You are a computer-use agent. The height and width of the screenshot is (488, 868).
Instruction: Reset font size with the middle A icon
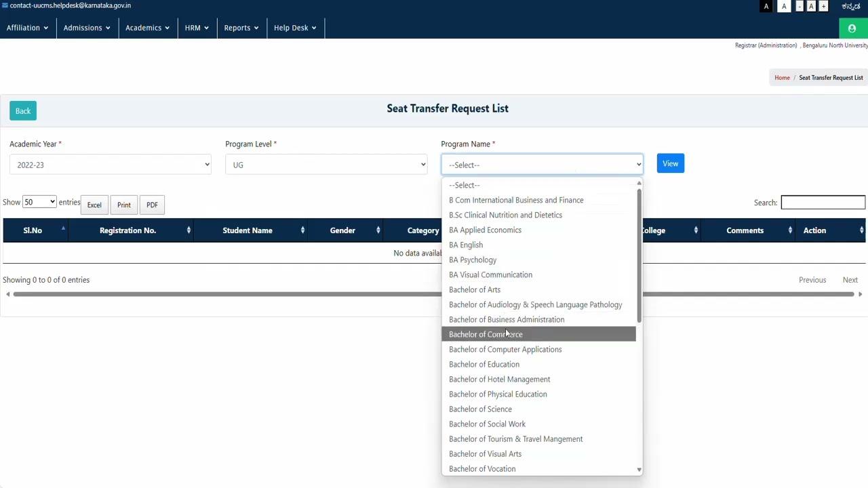tap(811, 6)
